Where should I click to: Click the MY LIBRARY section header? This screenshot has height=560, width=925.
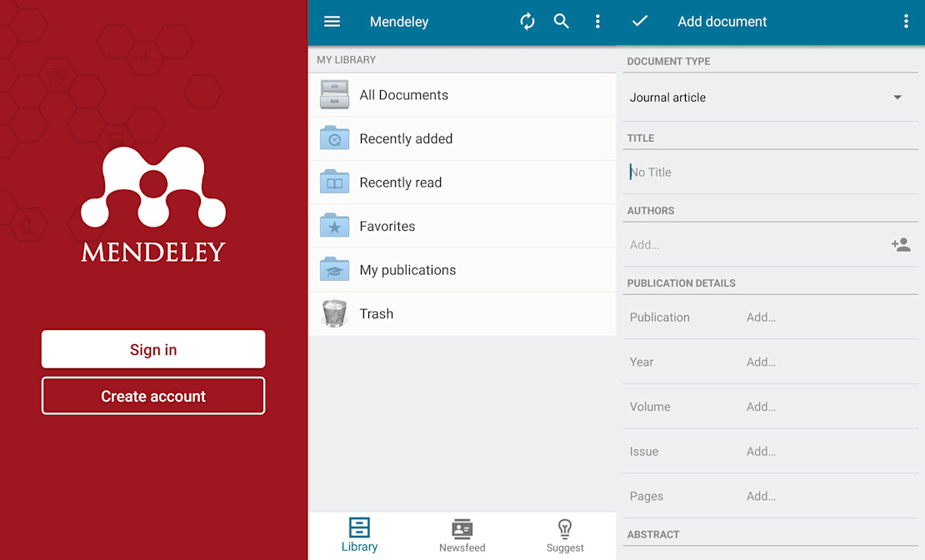347,60
